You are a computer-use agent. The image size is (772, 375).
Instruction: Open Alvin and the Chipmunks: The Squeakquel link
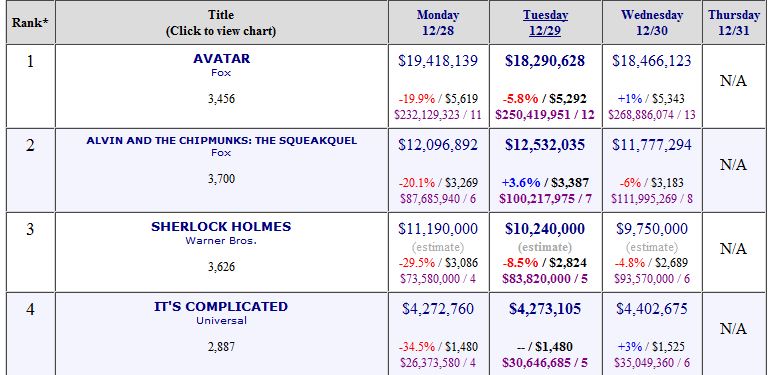pyautogui.click(x=222, y=141)
